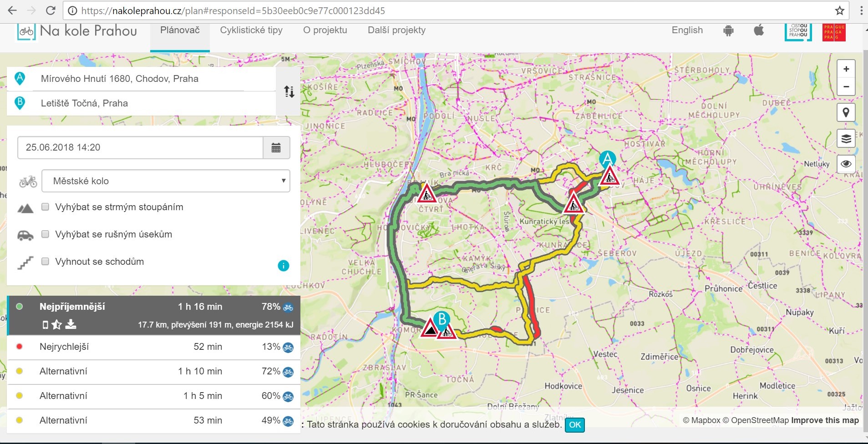Image resolution: width=868 pixels, height=444 pixels.
Task: Click the locate-me pin button
Action: (x=846, y=112)
